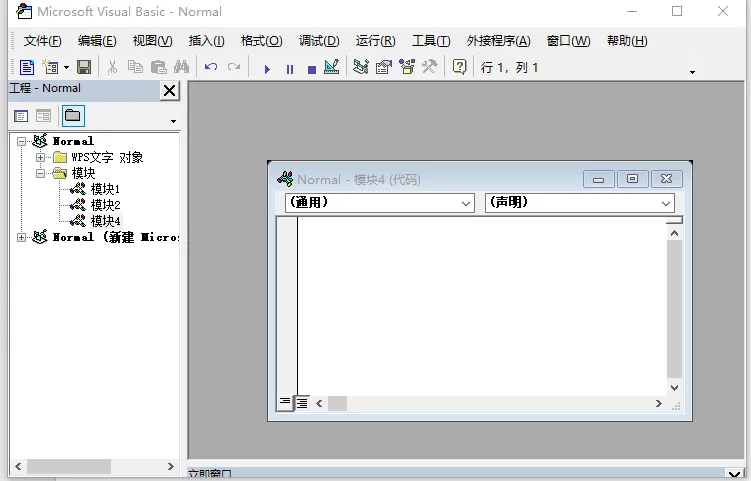Open the 视图(V) menu
The image size is (751, 481).
pos(152,41)
